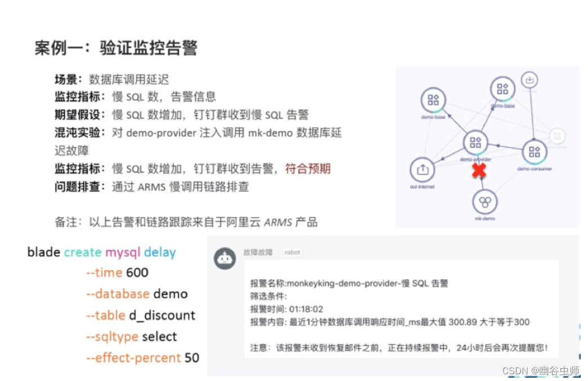Click the demo-provider node icon

[475, 142]
